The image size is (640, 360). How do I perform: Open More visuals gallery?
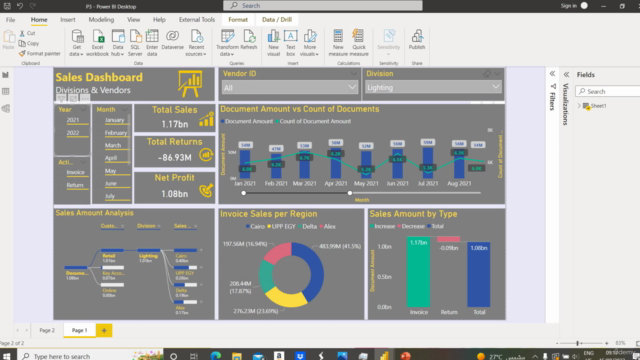point(310,43)
